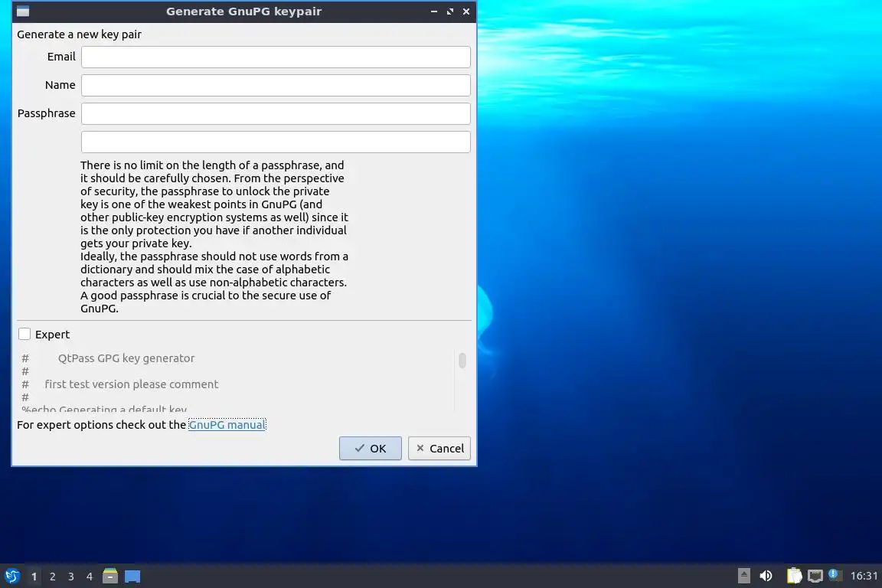Open the wired network tray icon
This screenshot has width=882, height=588.
[x=815, y=576]
